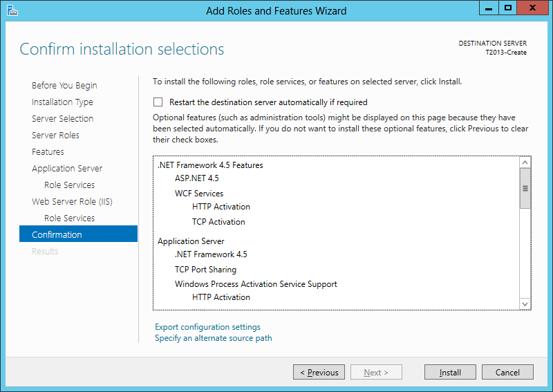Jump to the Features step

click(48, 152)
